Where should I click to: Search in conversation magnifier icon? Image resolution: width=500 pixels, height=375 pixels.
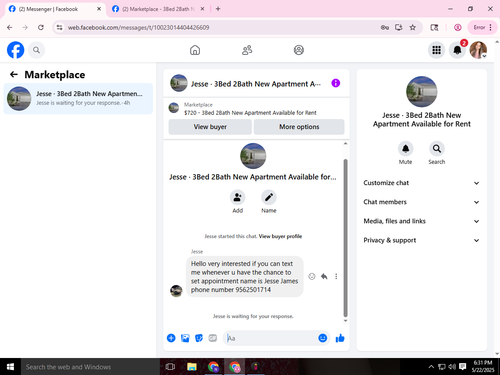(x=437, y=149)
